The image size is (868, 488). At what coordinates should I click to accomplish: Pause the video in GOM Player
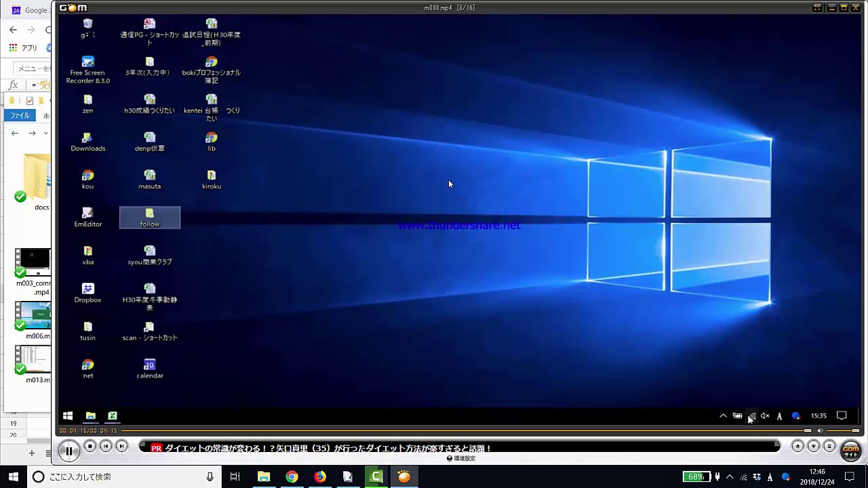[x=68, y=450]
